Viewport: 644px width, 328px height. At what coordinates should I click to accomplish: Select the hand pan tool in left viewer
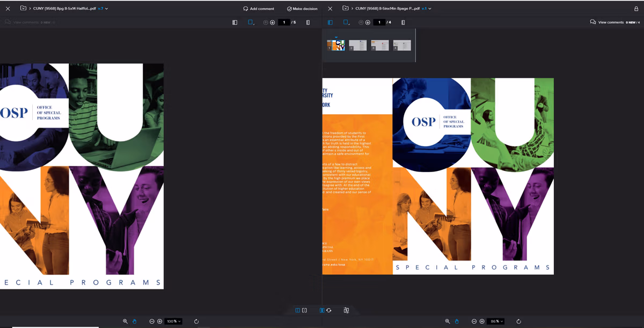[x=134, y=321]
